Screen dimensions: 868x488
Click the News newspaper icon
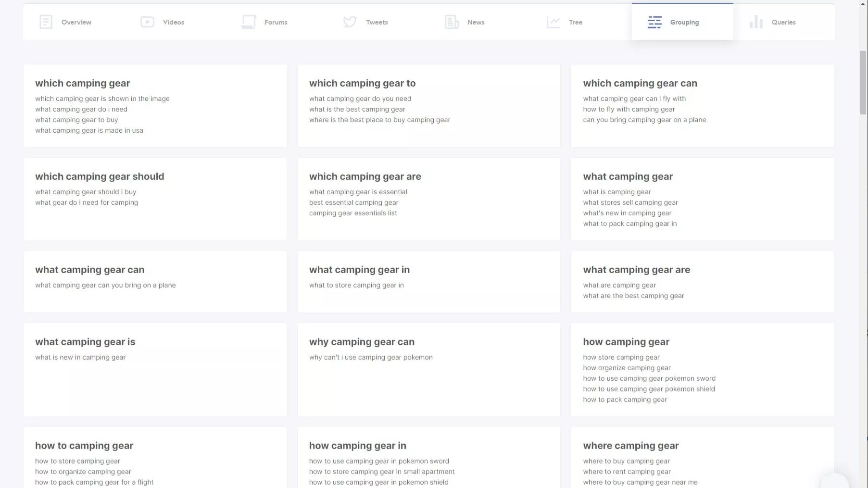point(452,22)
